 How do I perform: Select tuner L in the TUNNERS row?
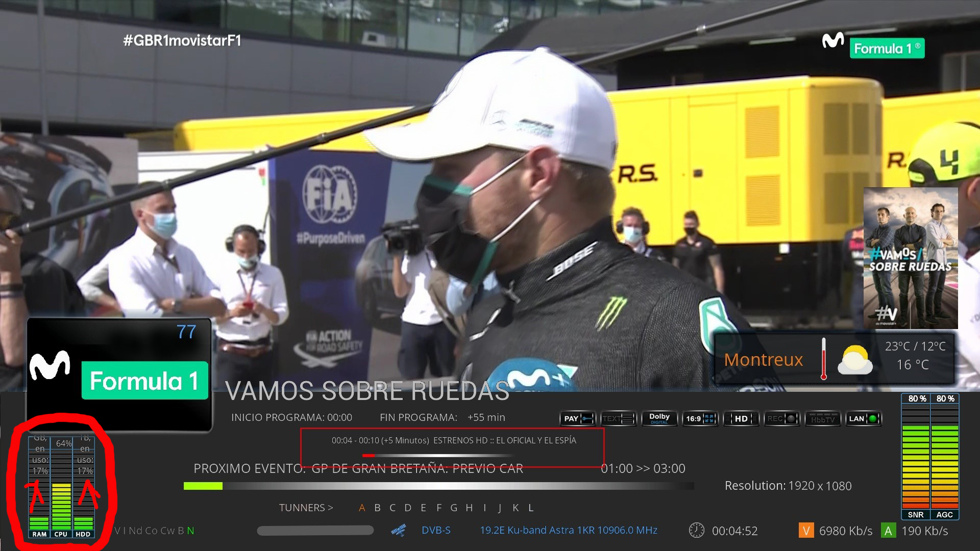531,508
